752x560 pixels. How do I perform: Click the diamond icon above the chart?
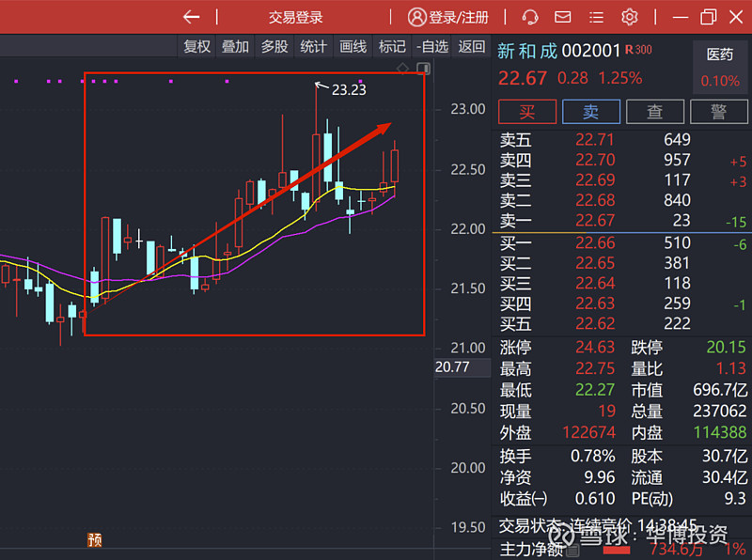click(x=403, y=69)
